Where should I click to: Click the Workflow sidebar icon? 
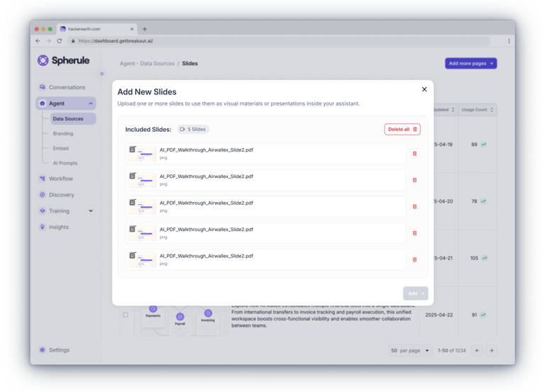click(x=43, y=179)
